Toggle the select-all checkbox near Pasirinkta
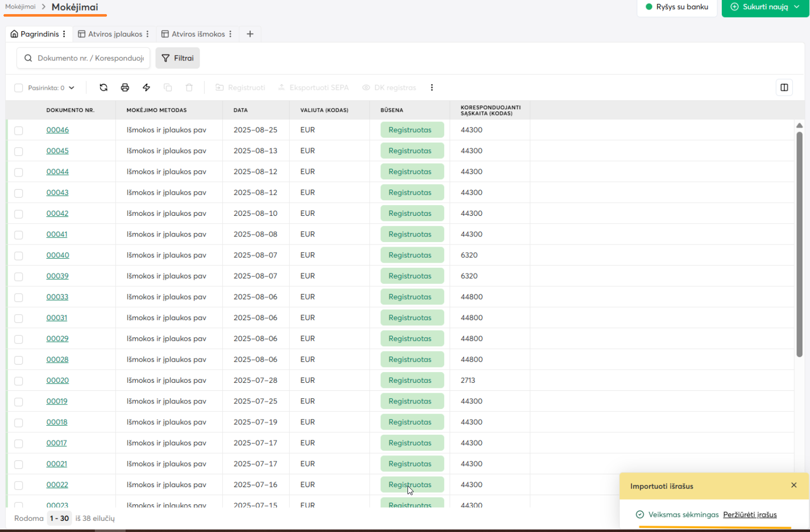810x532 pixels. 19,88
